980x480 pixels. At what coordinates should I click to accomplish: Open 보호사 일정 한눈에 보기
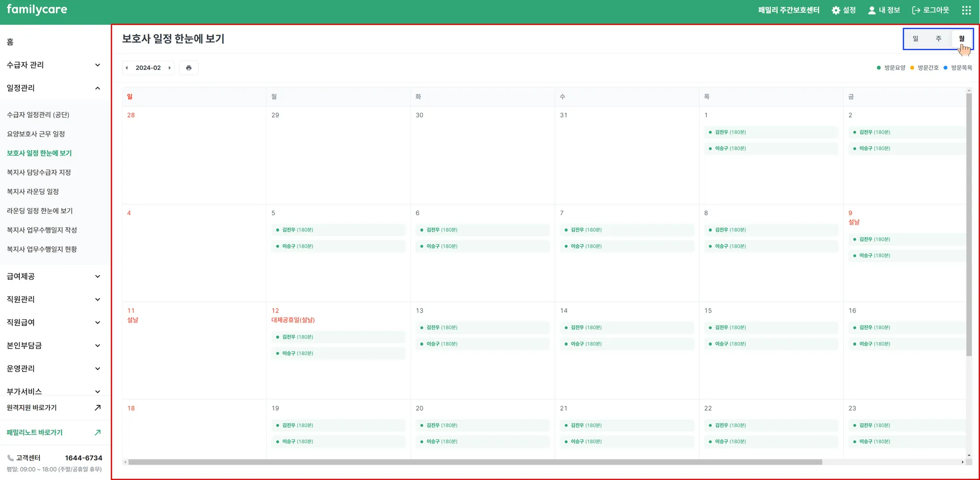39,153
